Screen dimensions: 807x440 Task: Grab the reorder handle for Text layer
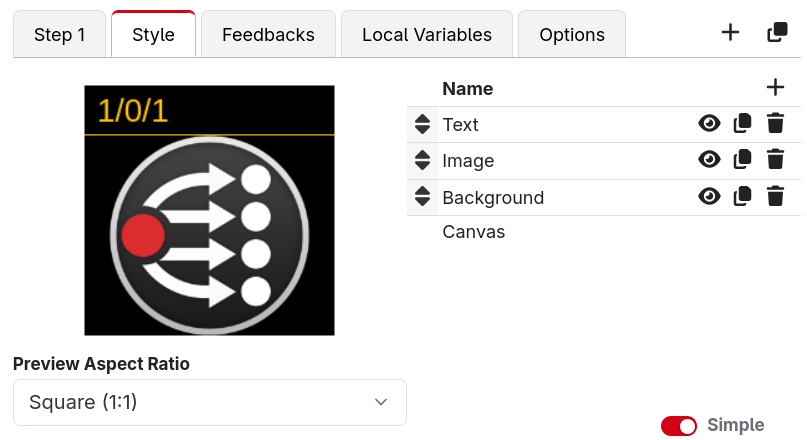click(423, 124)
